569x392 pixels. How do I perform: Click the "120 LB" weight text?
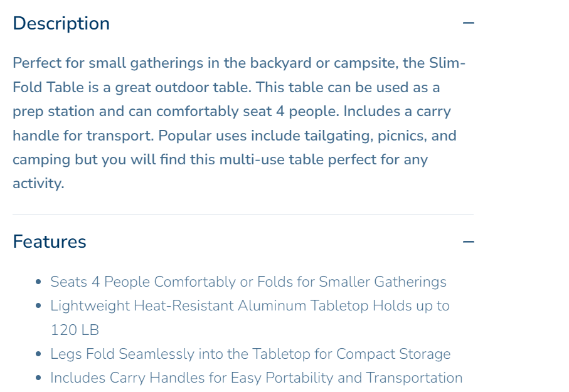[75, 330]
